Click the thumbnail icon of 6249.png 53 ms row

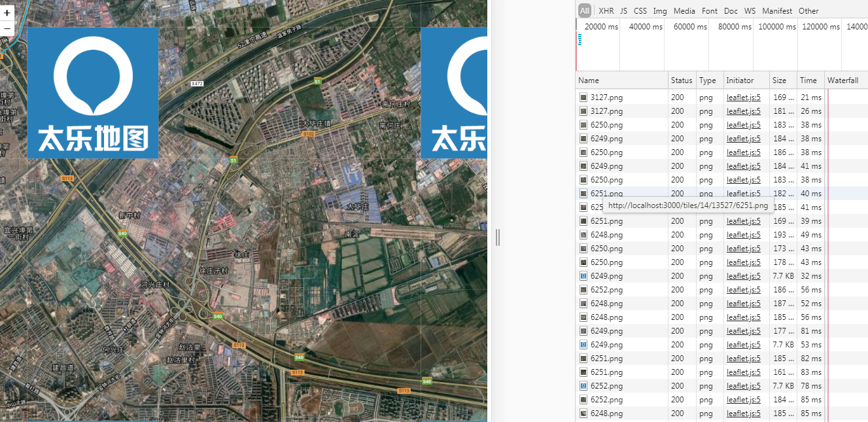tap(583, 345)
